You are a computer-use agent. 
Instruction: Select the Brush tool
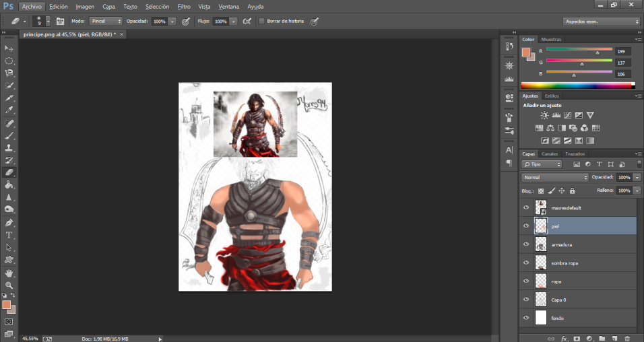click(x=9, y=135)
